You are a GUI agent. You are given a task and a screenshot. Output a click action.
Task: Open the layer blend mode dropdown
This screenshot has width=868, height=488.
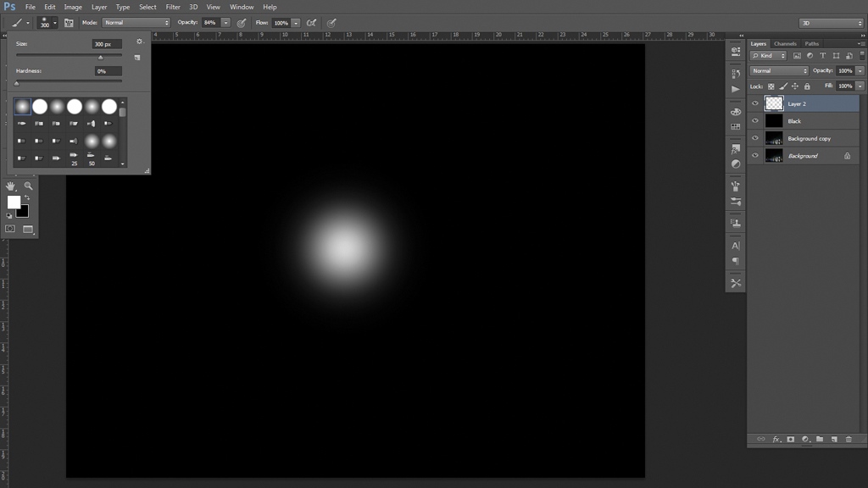pos(779,71)
